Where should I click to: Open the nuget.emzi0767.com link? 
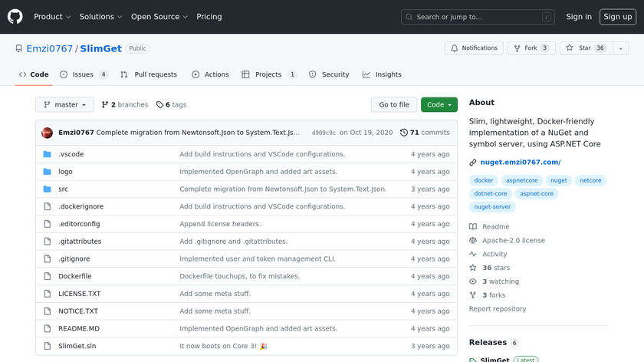(x=521, y=163)
